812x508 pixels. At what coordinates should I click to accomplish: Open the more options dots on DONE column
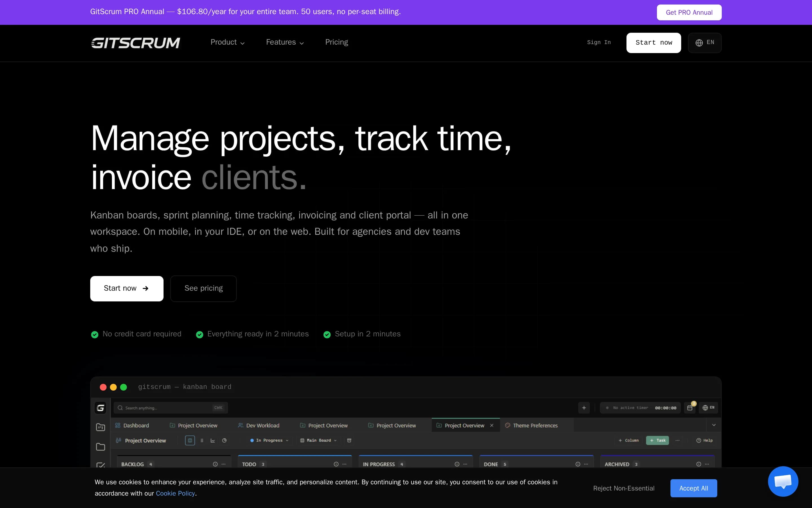[586, 464]
